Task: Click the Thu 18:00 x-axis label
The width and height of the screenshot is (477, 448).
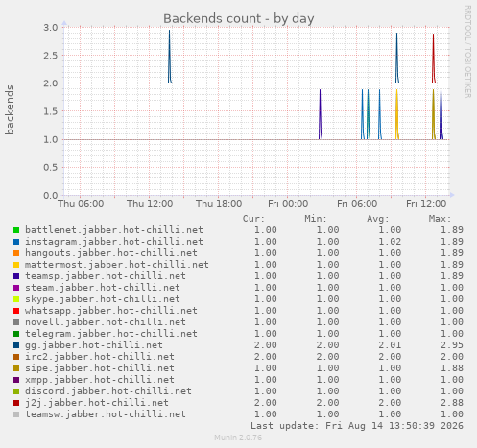Action: (219, 204)
